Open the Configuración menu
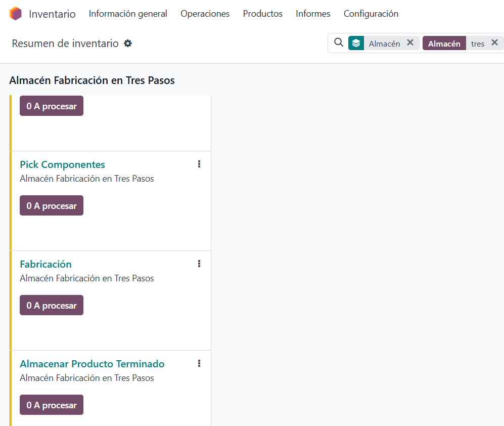The width and height of the screenshot is (504, 426). 371,14
